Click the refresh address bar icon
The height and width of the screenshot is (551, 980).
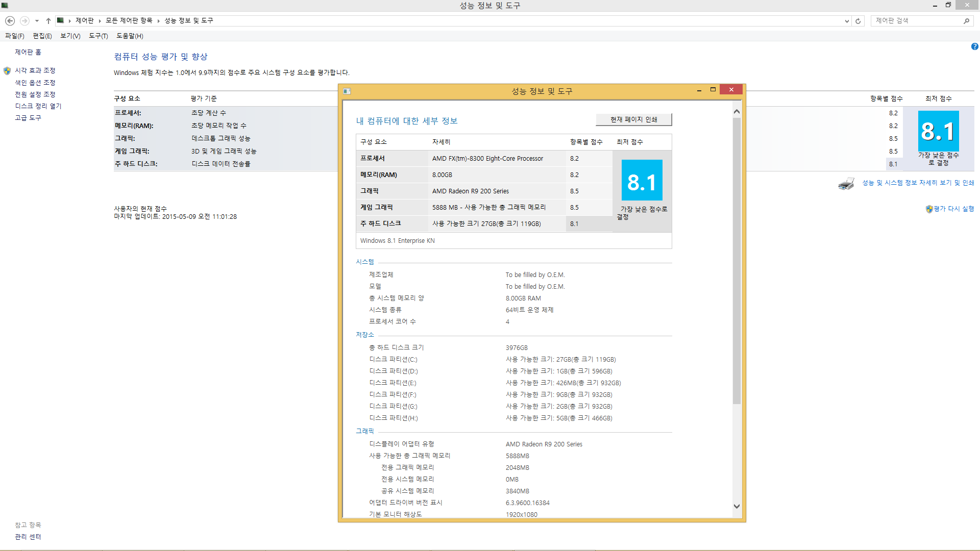(858, 21)
